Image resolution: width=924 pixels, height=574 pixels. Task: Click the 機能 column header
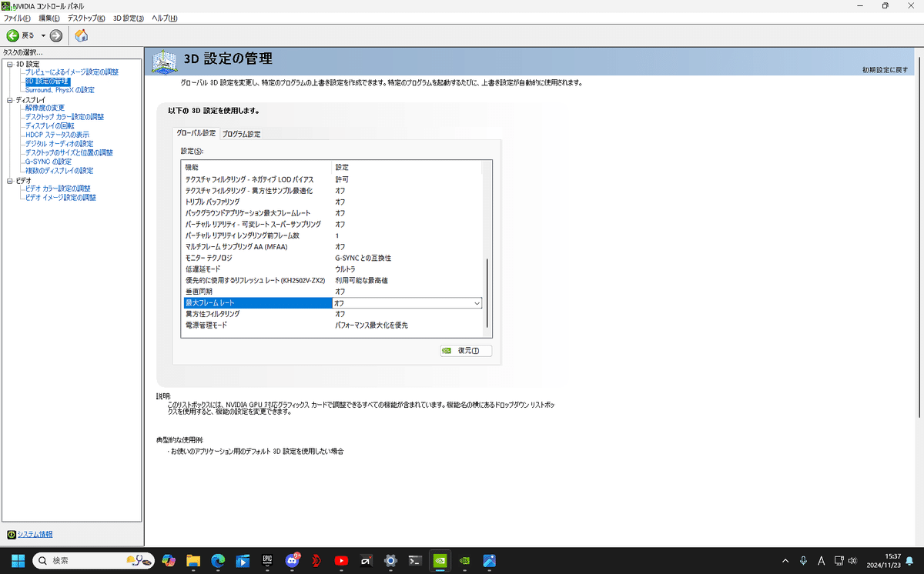pyautogui.click(x=258, y=167)
